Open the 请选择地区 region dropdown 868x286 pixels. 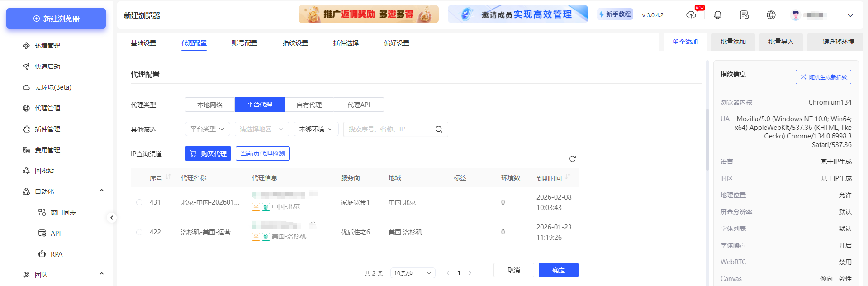pos(262,129)
